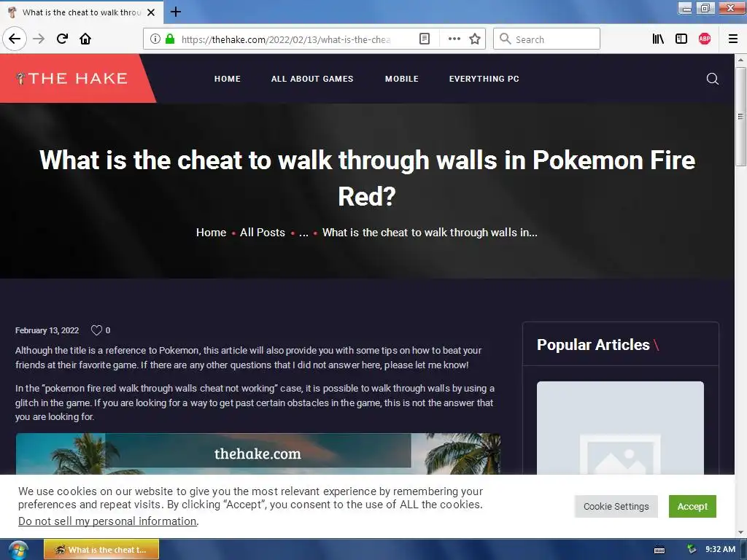Click the 'Popular Articles' heading
The image size is (747, 560).
coord(593,344)
